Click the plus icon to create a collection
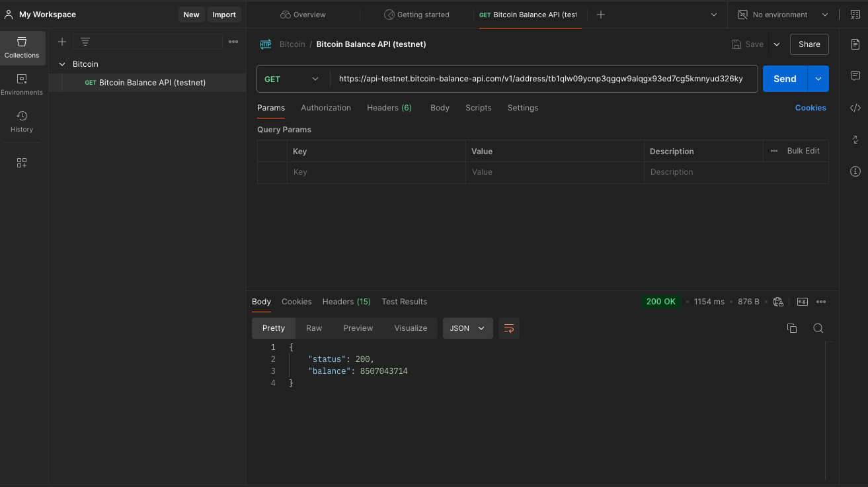Image resolution: width=868 pixels, height=487 pixels. click(62, 42)
